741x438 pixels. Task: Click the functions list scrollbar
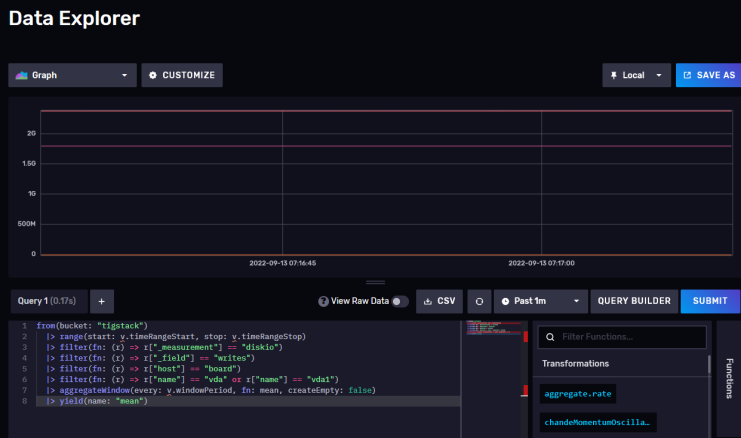pyautogui.click(x=709, y=364)
